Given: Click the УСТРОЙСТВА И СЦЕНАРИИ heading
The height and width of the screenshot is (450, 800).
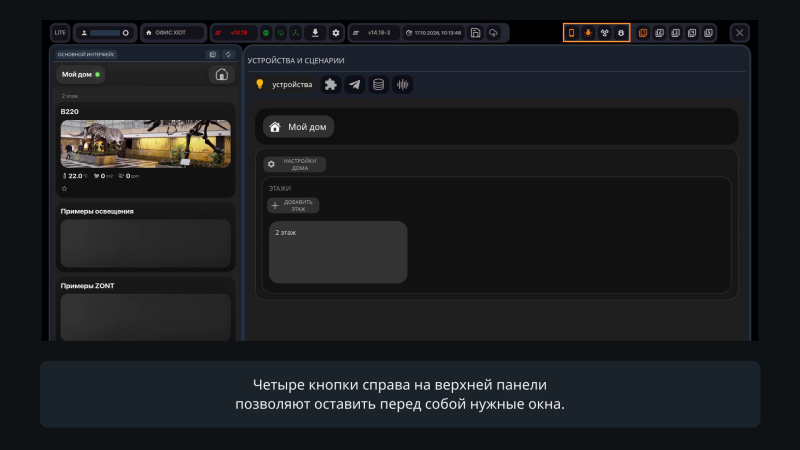Looking at the screenshot, I should (296, 61).
